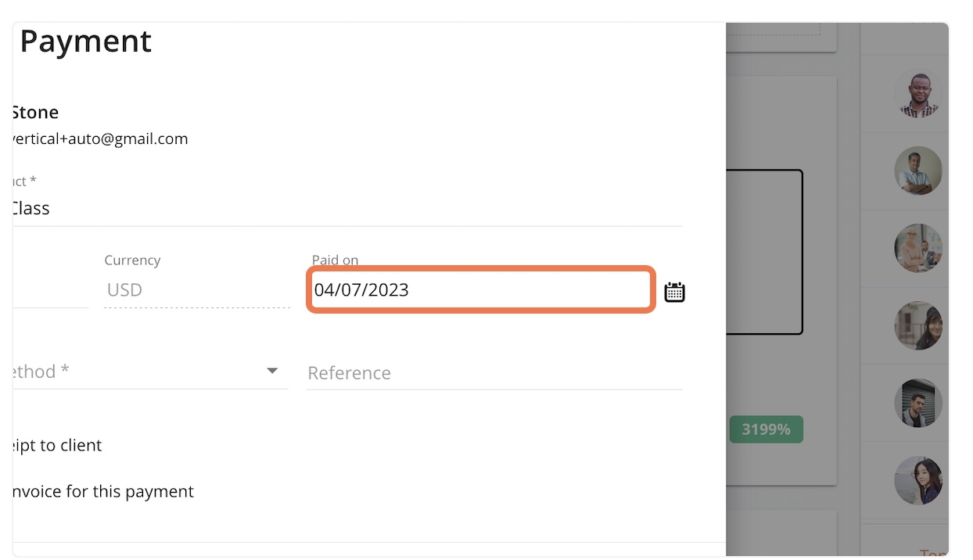The height and width of the screenshot is (560, 973).
Task: Select the avatar showing two people
Action: pos(917,248)
